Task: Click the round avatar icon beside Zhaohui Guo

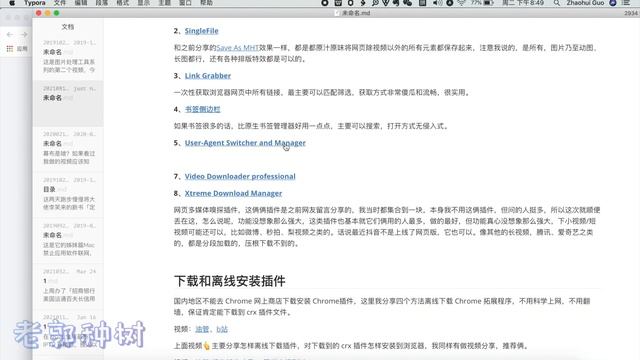Action: click(613, 3)
